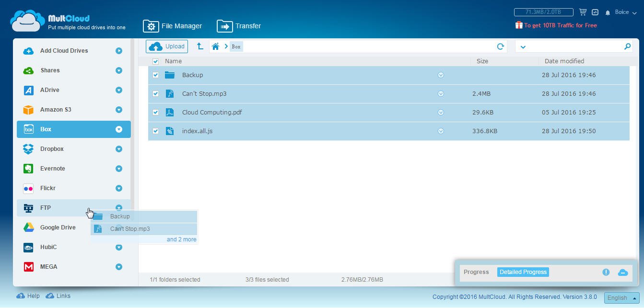Open options arrow for index.all.js
The width and height of the screenshot is (644, 308).
441,131
